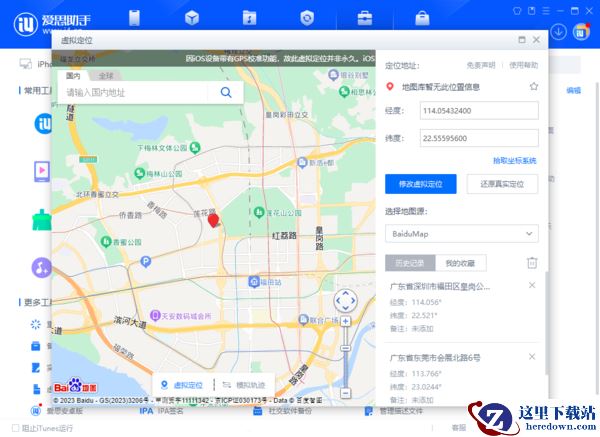This screenshot has width=600, height=437.
Task: Open 管理描述文件 tool in main window
Action: click(393, 411)
